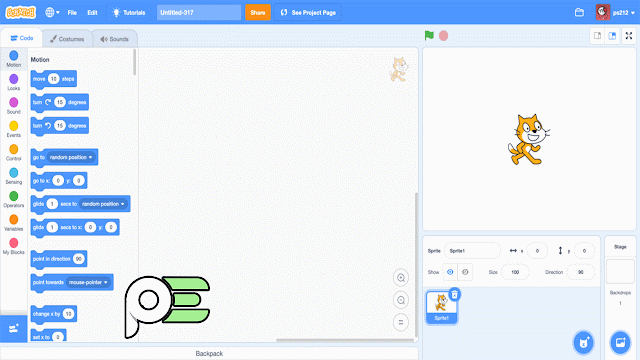Edit the project title Untitled-317
This screenshot has width=640, height=360.
(x=199, y=13)
